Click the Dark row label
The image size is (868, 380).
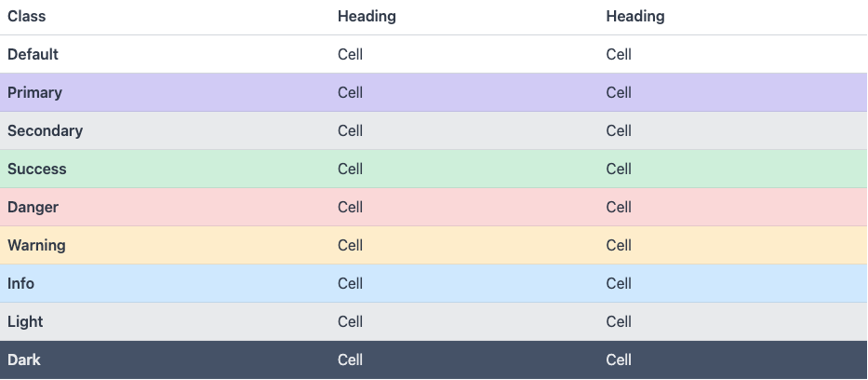(x=24, y=360)
